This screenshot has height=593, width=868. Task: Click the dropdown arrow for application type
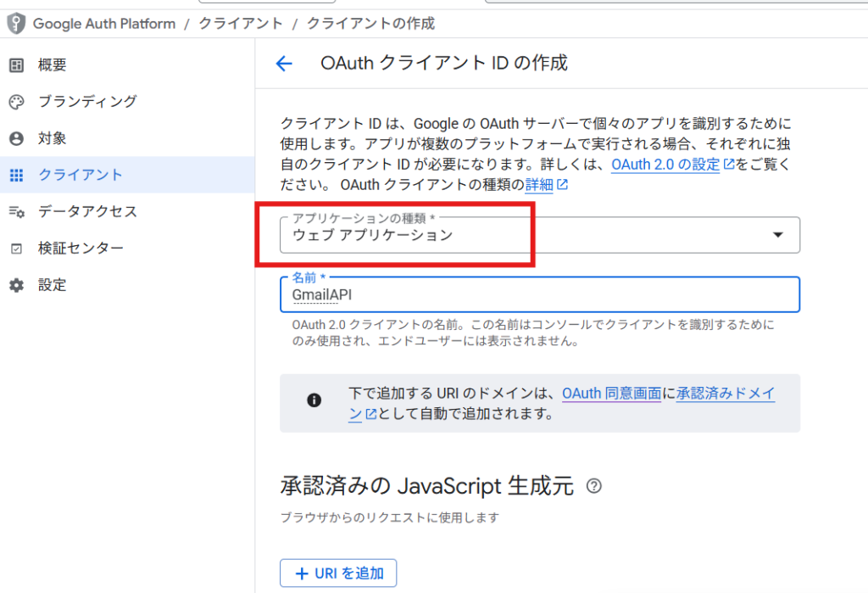click(777, 235)
